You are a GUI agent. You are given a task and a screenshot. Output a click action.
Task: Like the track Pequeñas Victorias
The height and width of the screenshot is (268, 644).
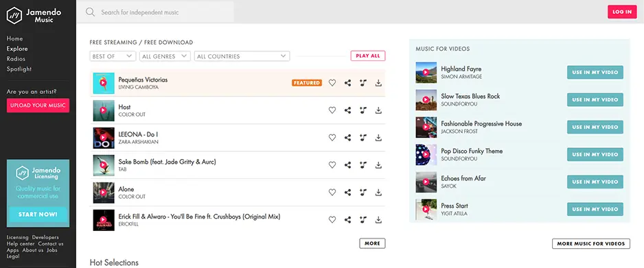point(332,83)
